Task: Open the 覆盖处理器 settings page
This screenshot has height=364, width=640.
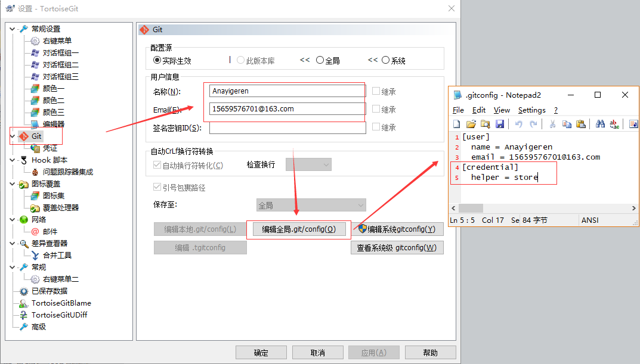Action: [60, 207]
